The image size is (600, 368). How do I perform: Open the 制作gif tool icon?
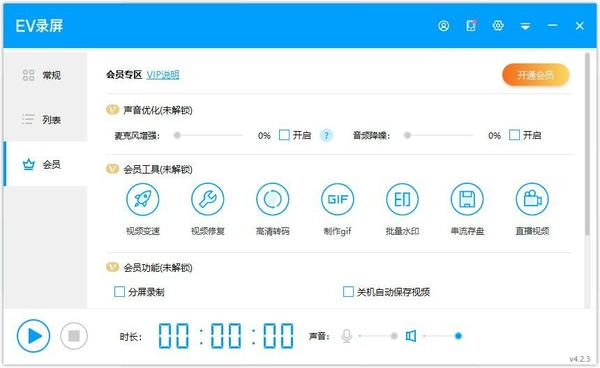338,199
